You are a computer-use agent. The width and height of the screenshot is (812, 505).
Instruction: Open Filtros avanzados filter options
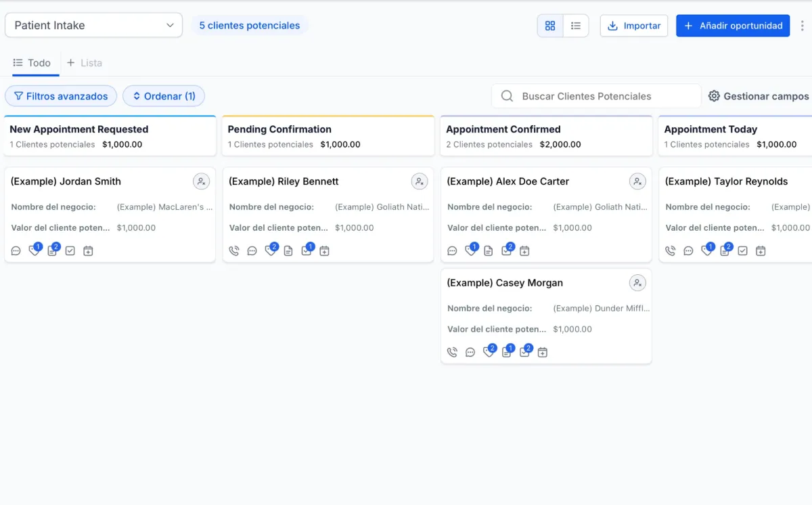pyautogui.click(x=61, y=96)
